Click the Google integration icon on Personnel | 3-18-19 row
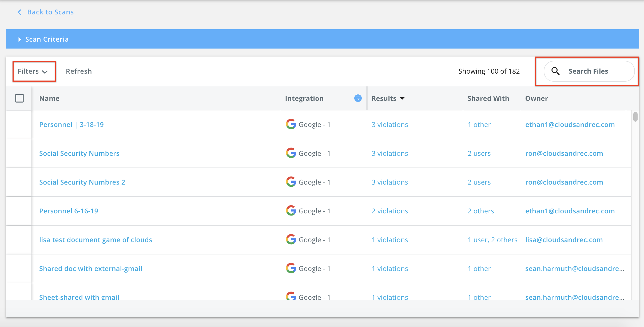 coord(291,124)
